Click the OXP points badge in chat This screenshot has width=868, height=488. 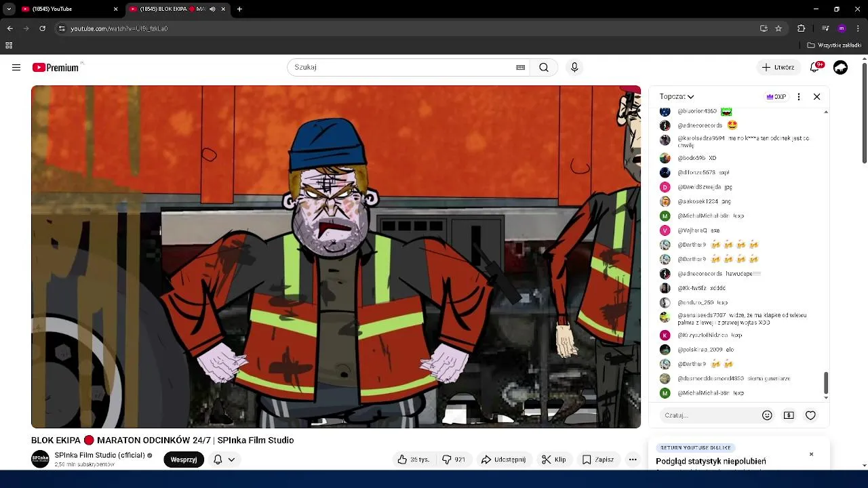click(776, 97)
